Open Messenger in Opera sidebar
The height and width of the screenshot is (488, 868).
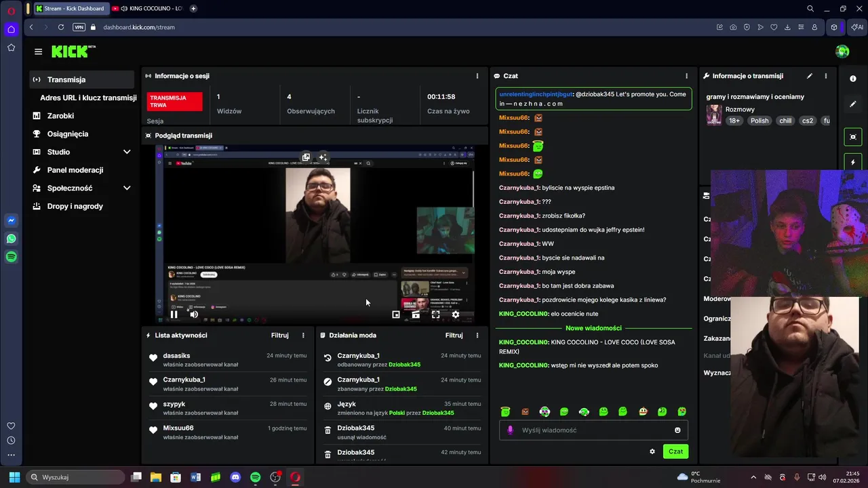(11, 220)
